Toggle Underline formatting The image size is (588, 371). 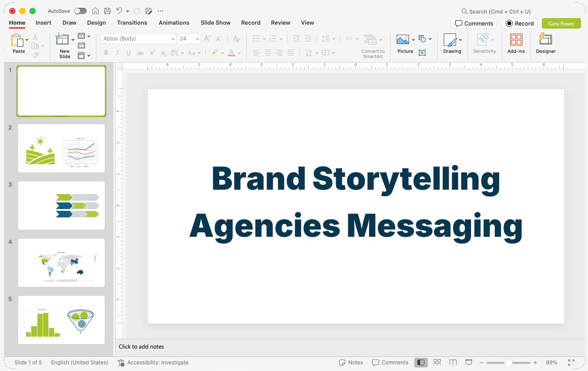click(128, 53)
